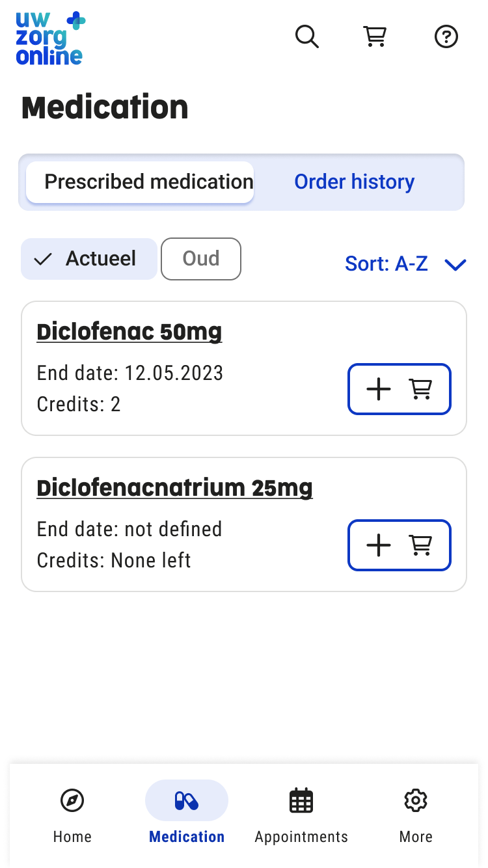
Task: Toggle the Actueel filter chip
Action: point(89,259)
